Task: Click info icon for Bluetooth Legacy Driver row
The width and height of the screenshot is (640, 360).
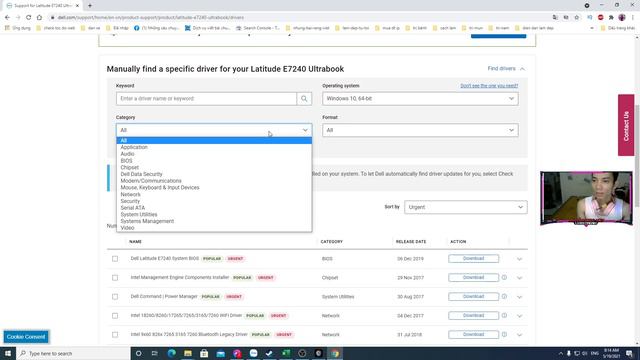Action: point(504,334)
